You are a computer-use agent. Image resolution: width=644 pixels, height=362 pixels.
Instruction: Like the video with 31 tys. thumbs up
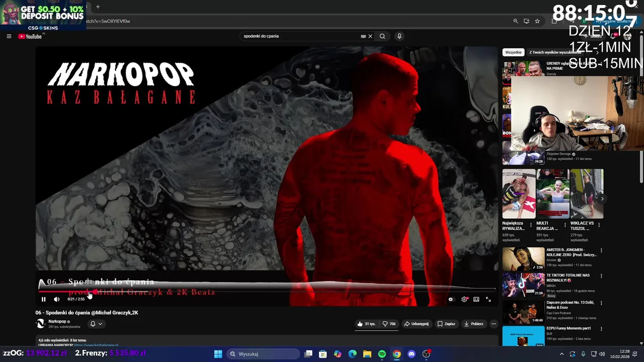pos(366,324)
